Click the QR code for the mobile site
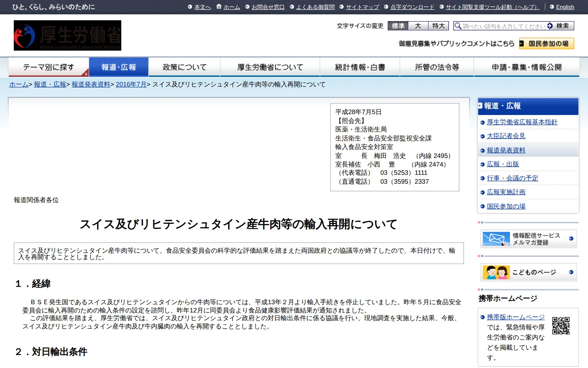This screenshot has width=588, height=368. (560, 326)
